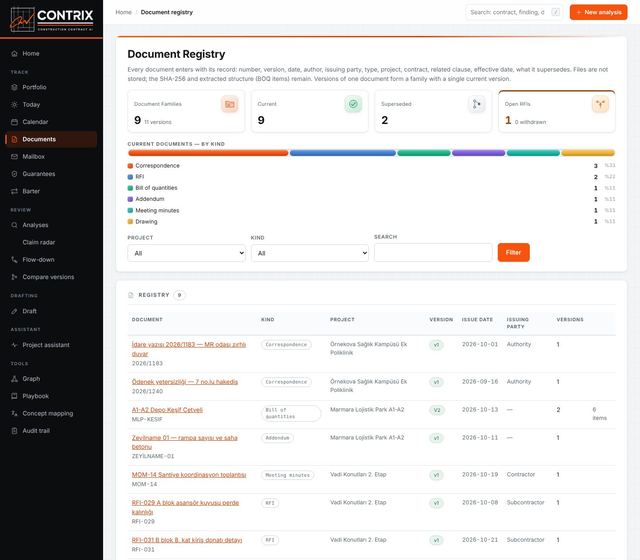Click the Superseded stat card
Viewport: 640px width, 560px height.
433,111
